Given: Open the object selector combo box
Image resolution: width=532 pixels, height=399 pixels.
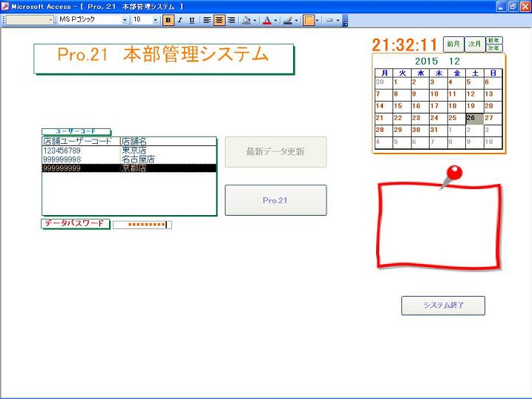Looking at the screenshot, I should coord(30,20).
